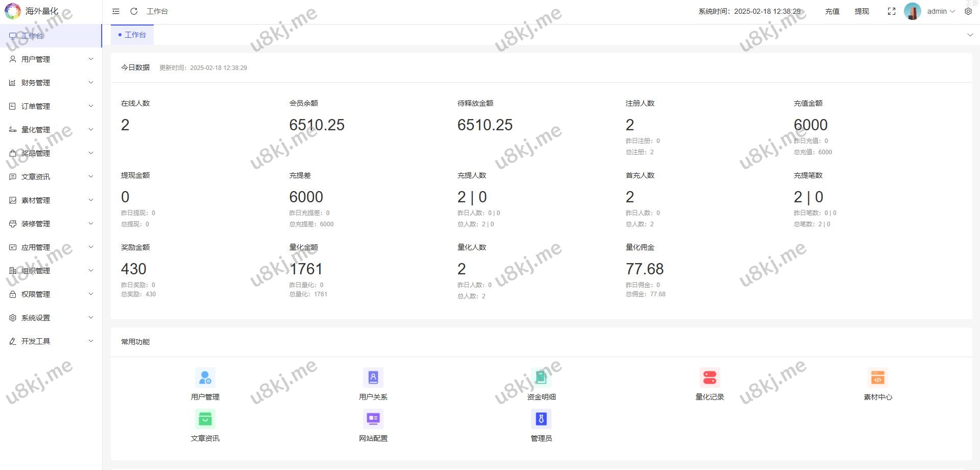This screenshot has width=980, height=470.
Task: Collapse sidebar with the hamburger icon
Action: click(116, 11)
